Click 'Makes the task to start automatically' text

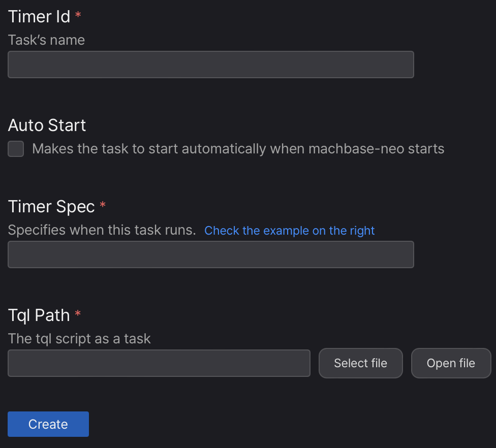(x=152, y=149)
